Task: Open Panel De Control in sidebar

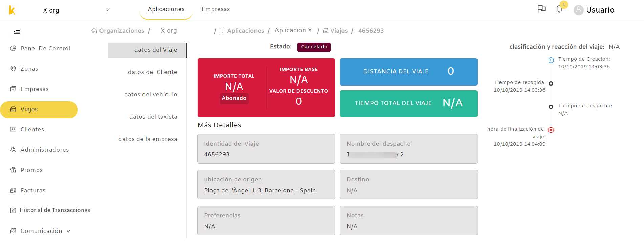Action: click(45, 48)
